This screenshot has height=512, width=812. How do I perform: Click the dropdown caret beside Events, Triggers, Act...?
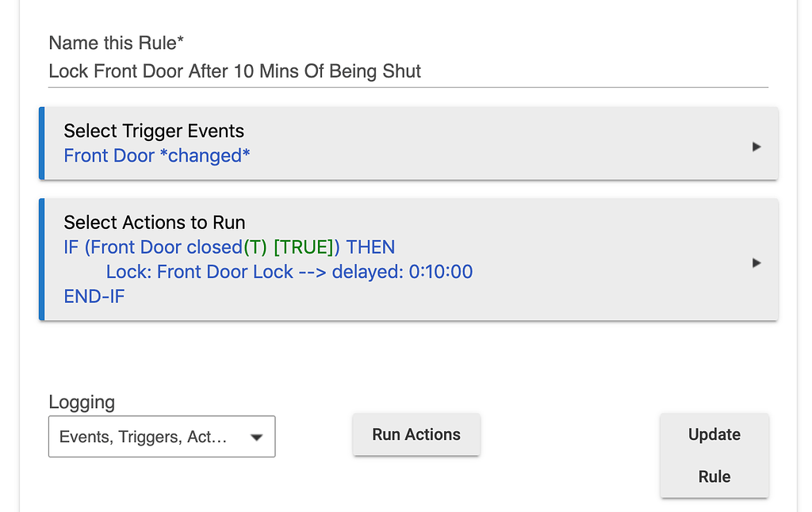258,437
